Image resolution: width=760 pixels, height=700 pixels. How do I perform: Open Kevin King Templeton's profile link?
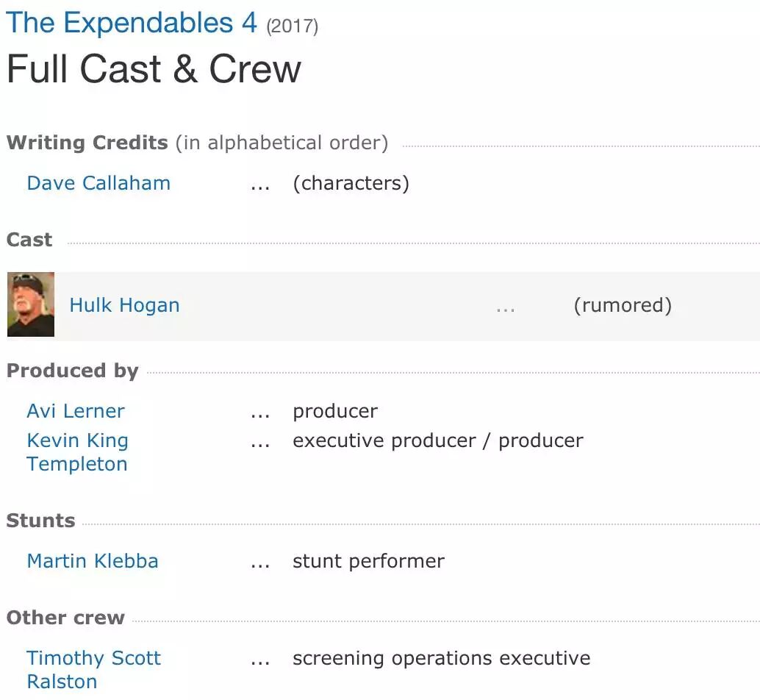click(77, 452)
